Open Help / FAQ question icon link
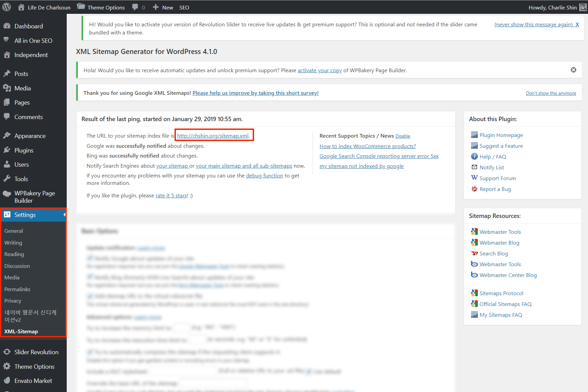The width and height of the screenshot is (588, 392). (x=474, y=156)
